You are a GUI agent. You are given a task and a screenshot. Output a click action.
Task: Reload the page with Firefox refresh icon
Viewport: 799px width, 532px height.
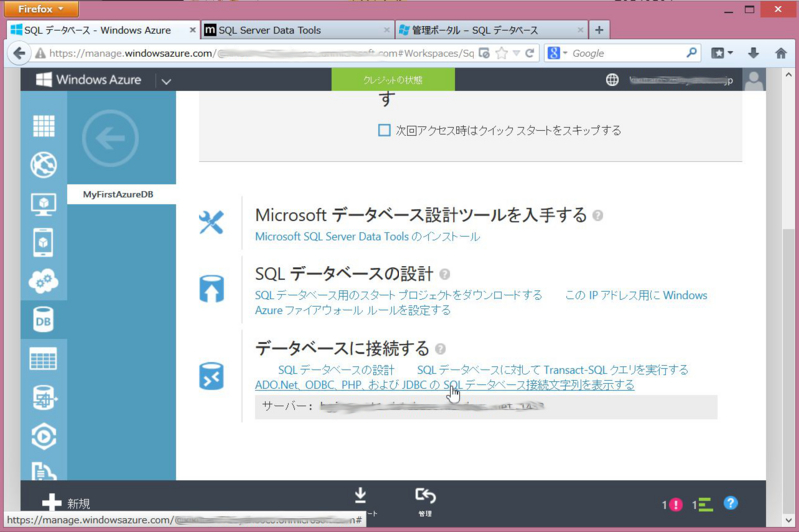(x=530, y=53)
